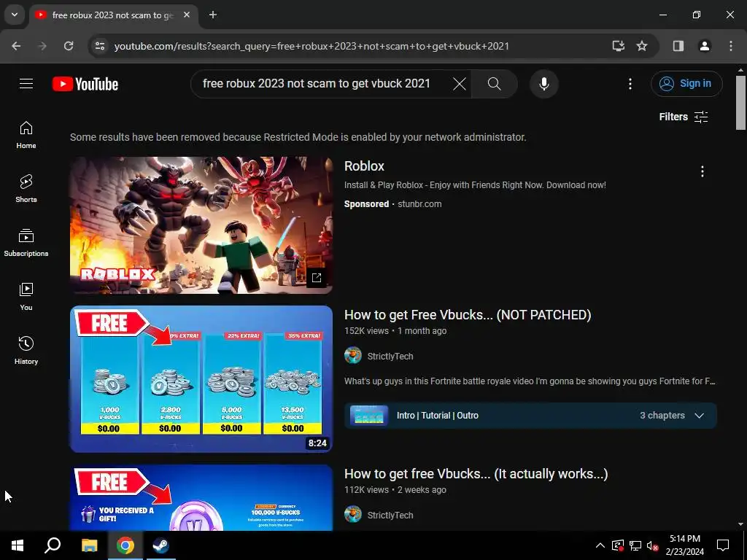Image resolution: width=747 pixels, height=560 pixels.
Task: Click the Chrome icon in the taskbar
Action: [125, 545]
